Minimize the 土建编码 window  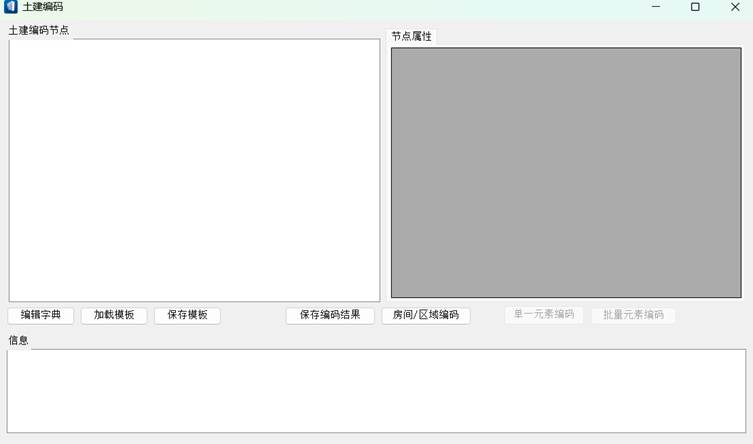[x=656, y=7]
